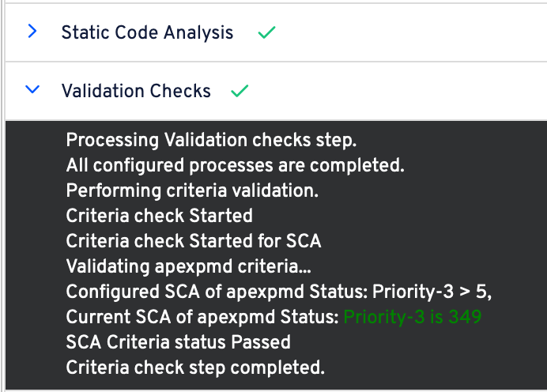Open the Static Code Analysis step title
The height and width of the screenshot is (392, 547).
pyautogui.click(x=147, y=32)
